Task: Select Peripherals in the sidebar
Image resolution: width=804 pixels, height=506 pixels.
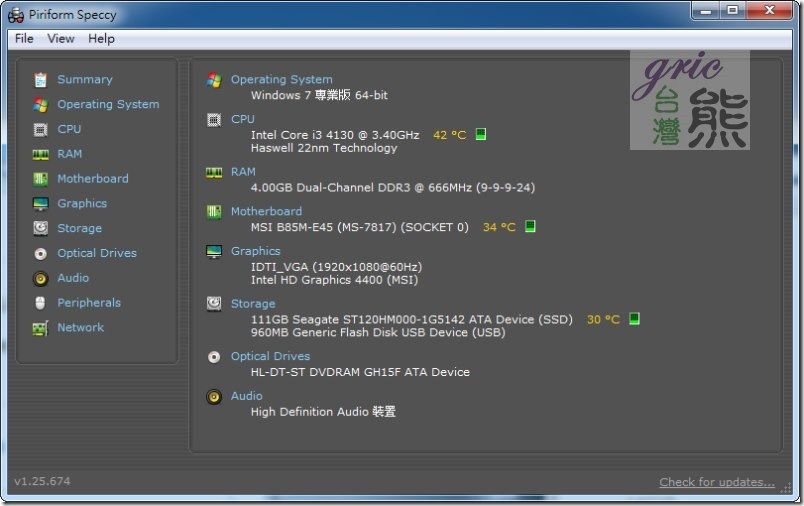Action: pos(89,303)
